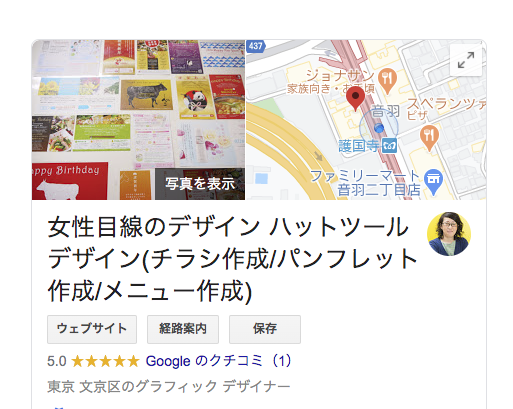Viewport: 513px width, 409px height.
Task: Click the 音羽 label on the map
Action: (386, 111)
